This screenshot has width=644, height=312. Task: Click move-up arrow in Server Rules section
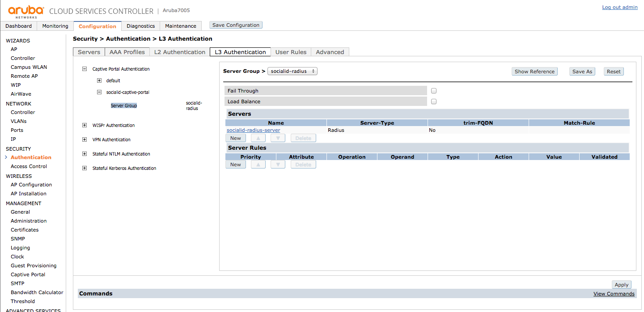coord(258,164)
